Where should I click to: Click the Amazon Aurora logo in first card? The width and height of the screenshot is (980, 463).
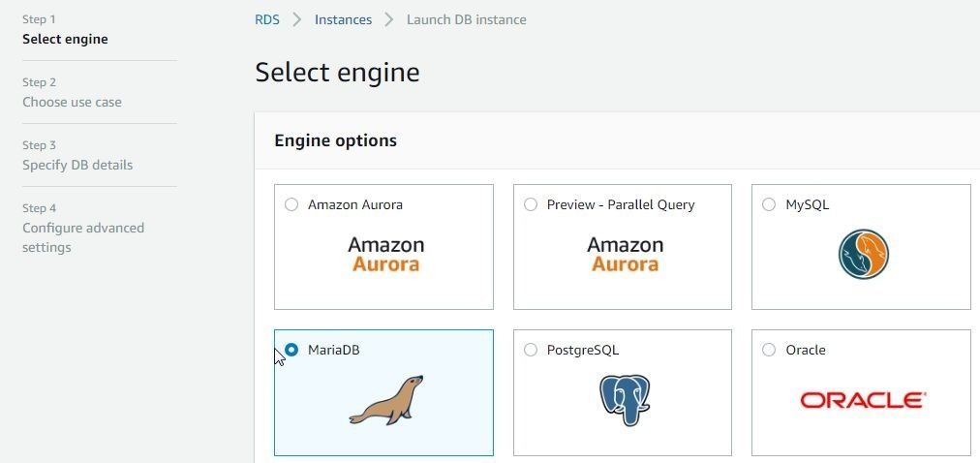pos(385,254)
